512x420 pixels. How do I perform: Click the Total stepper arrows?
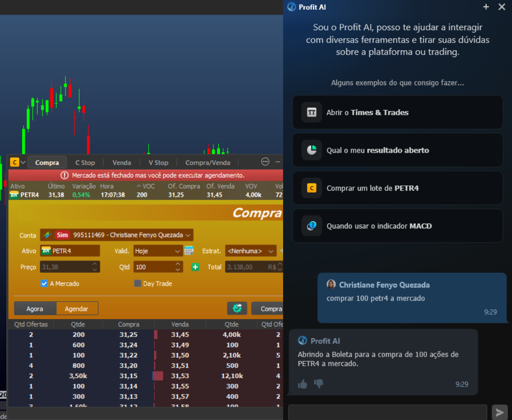tap(280, 266)
